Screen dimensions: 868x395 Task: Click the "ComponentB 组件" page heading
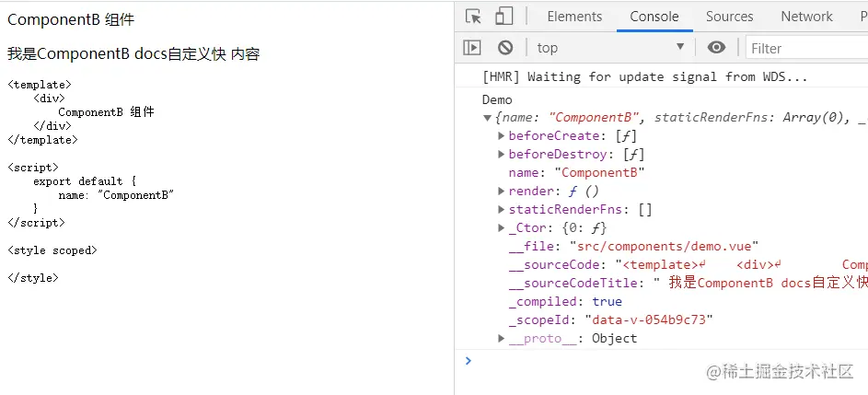point(71,20)
